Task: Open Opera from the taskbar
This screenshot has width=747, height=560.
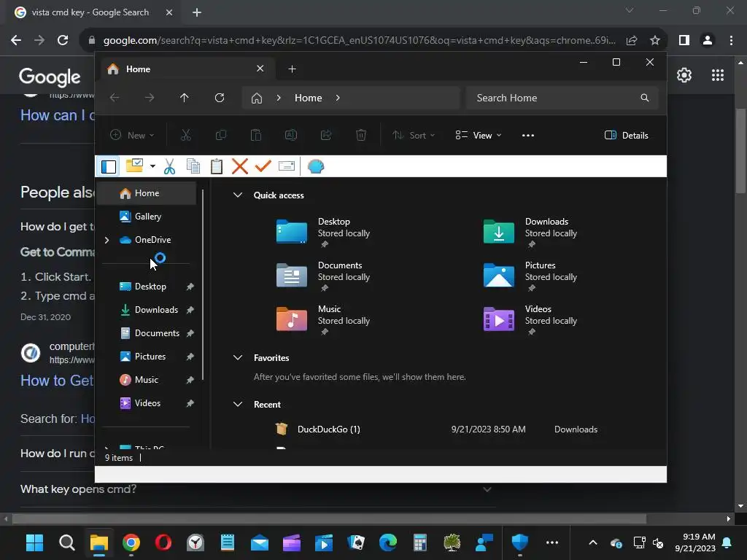Action: [x=163, y=542]
